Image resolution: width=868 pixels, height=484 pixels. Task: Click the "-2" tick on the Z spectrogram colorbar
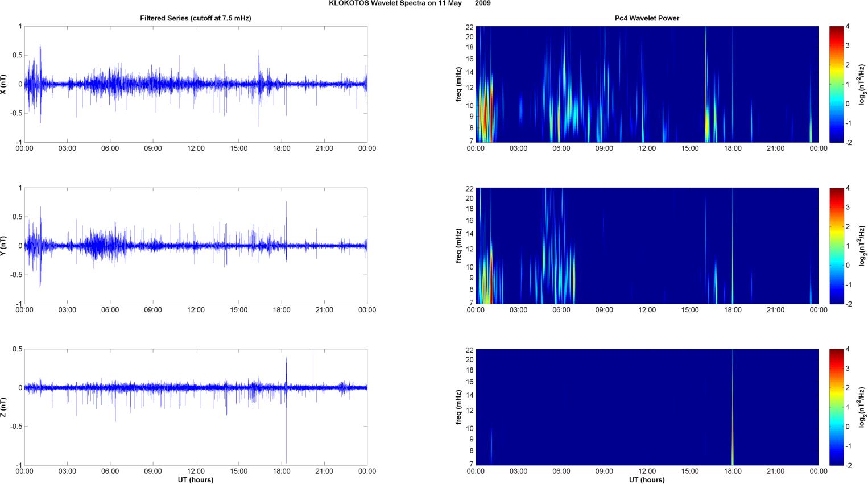click(849, 465)
